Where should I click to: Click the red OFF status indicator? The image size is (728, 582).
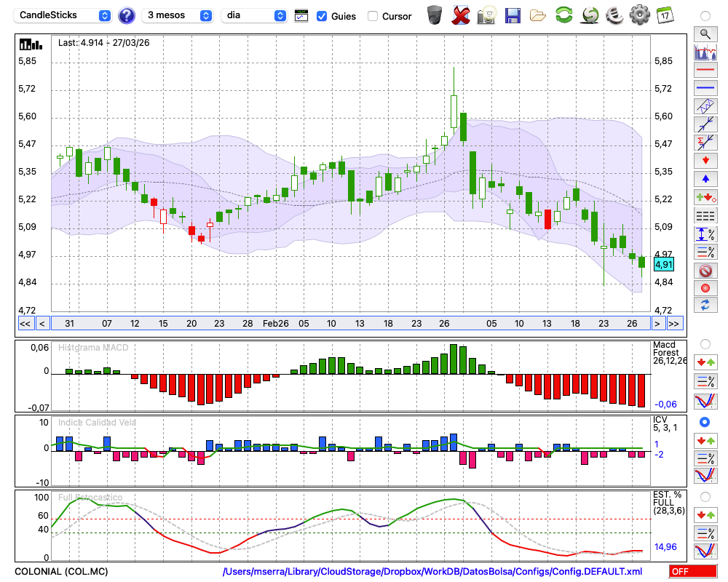click(692, 572)
